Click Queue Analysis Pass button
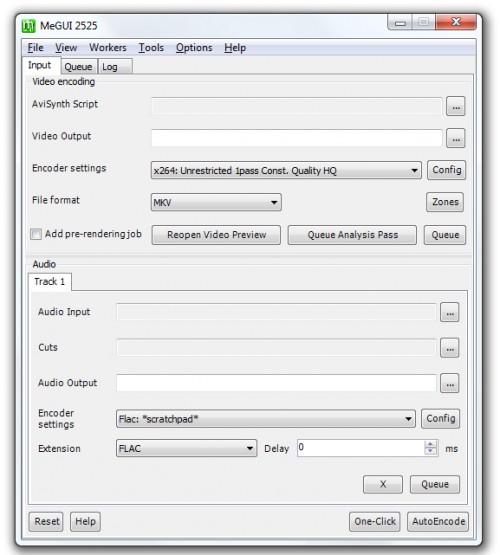Image resolution: width=500 pixels, height=555 pixels. (352, 235)
